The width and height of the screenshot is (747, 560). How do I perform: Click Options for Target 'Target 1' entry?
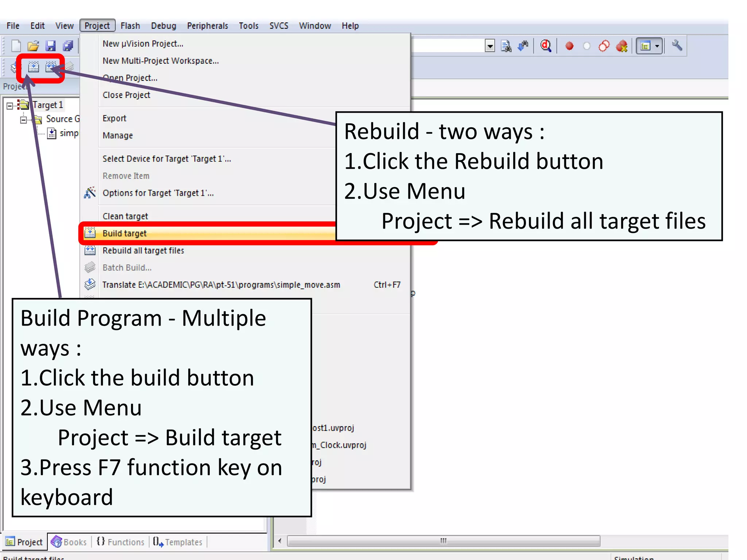pyautogui.click(x=158, y=193)
